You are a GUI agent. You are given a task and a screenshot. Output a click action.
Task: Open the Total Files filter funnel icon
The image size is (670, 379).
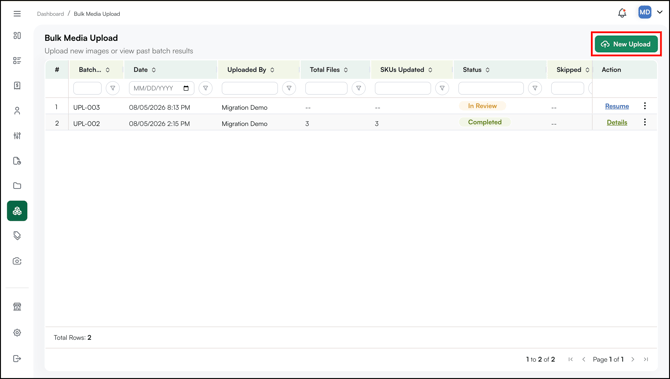359,88
